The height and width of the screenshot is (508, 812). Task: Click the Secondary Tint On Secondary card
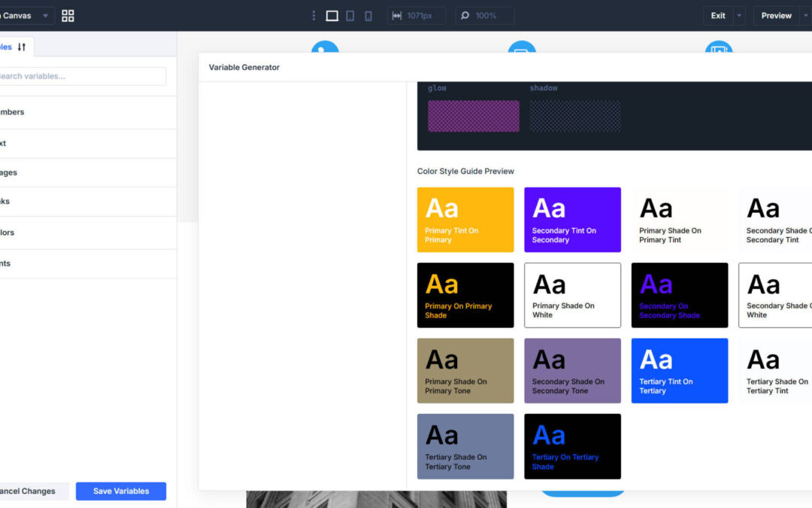[x=572, y=220]
